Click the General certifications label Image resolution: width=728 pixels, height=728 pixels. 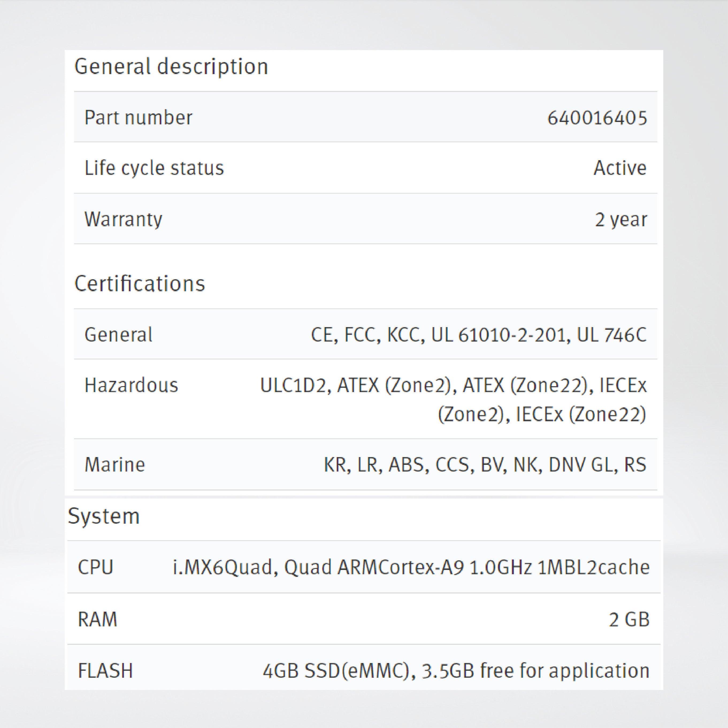point(118,335)
